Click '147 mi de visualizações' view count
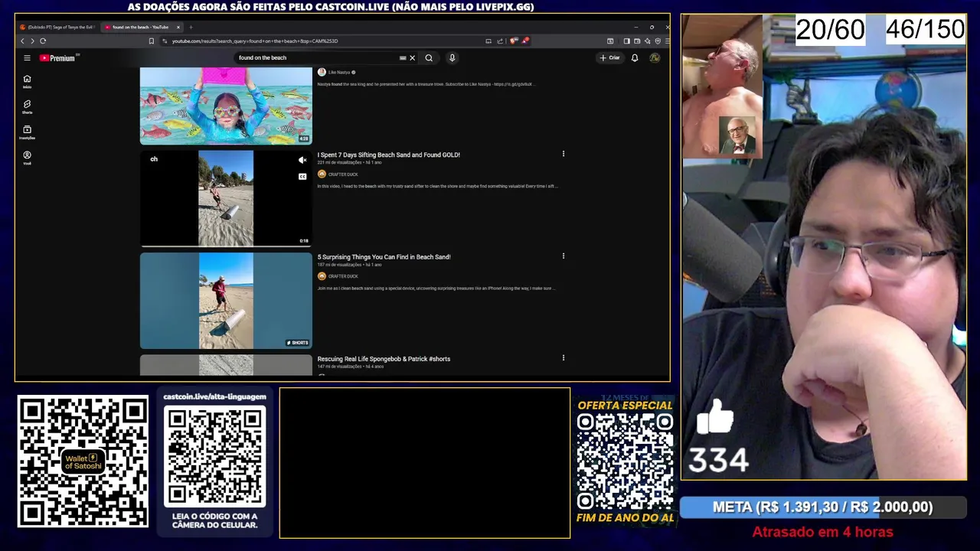Image resolution: width=980 pixels, height=551 pixels. click(339, 367)
